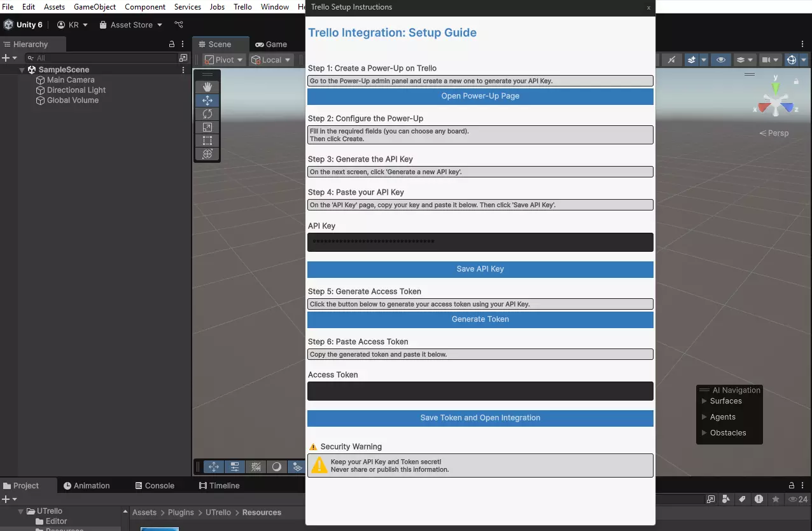Click the Generate Token button
The height and width of the screenshot is (531, 812).
tap(480, 319)
